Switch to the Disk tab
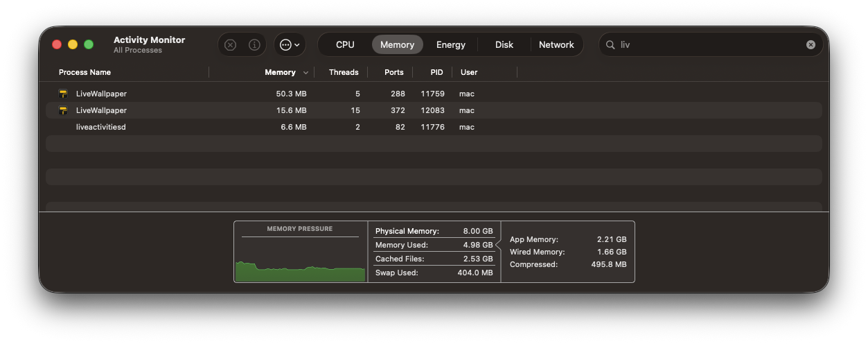This screenshot has height=344, width=868. 504,44
